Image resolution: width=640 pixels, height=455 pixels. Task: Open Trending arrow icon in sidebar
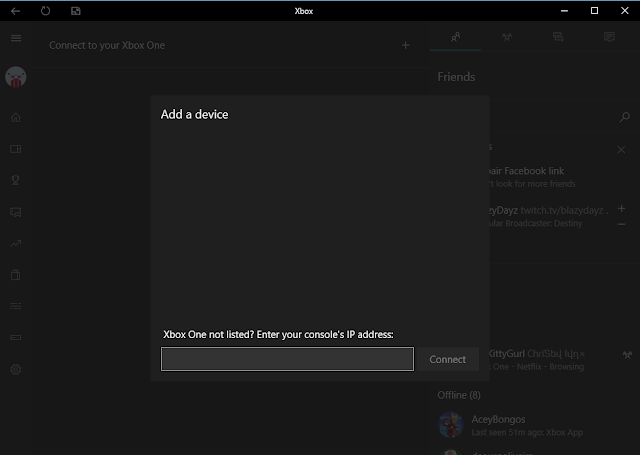point(16,243)
